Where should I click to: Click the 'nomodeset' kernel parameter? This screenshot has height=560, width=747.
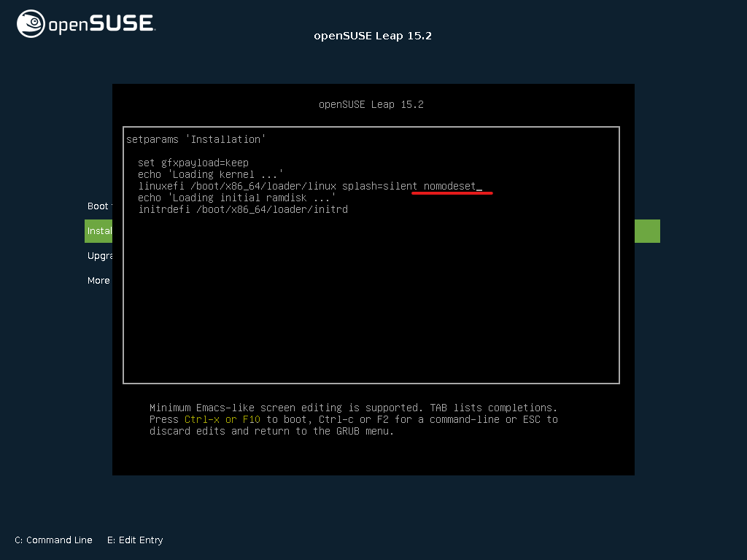tap(449, 186)
